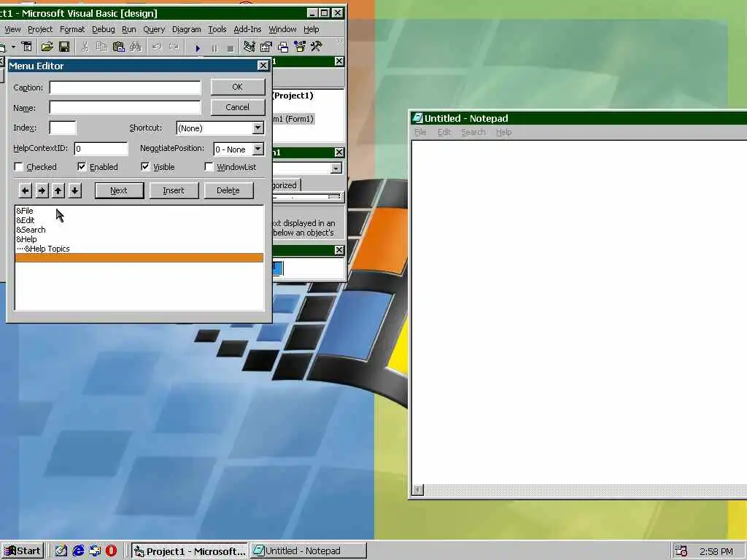The height and width of the screenshot is (560, 747).
Task: Launch Internet Explorer from quick launch
Action: (78, 551)
